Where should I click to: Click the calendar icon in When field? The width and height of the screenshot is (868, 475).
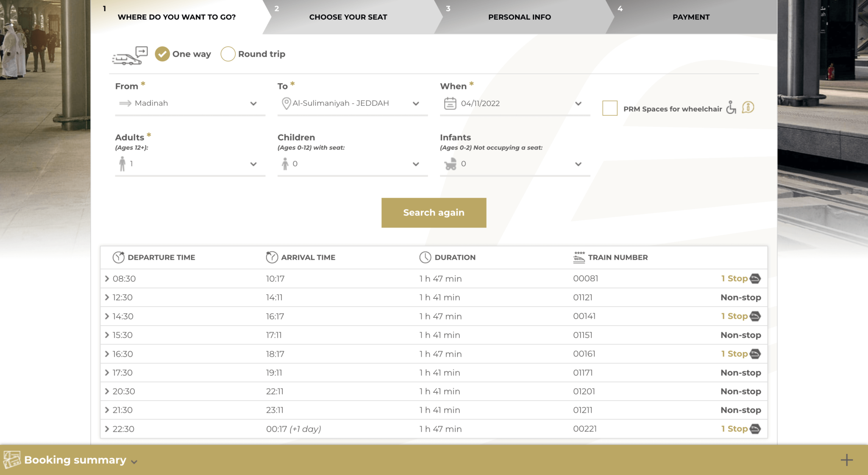(450, 103)
